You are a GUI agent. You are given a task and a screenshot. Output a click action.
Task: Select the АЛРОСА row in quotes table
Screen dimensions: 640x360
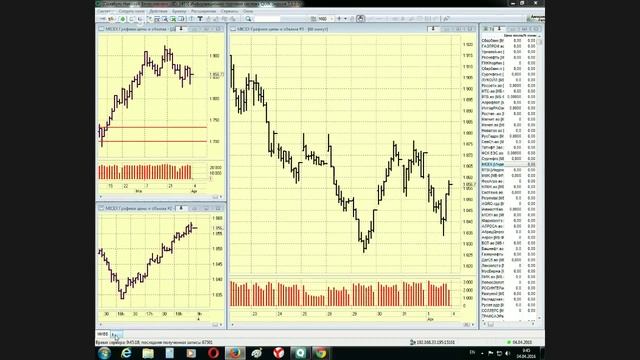(509, 226)
